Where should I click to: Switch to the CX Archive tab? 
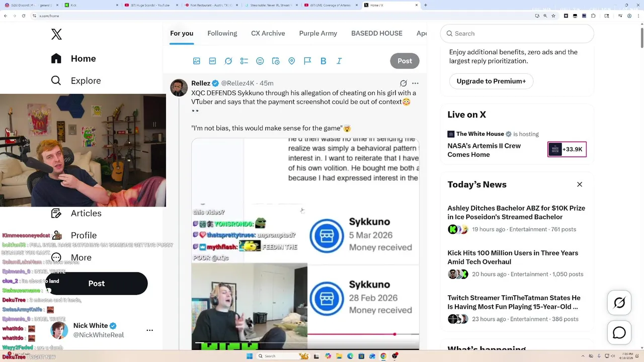[268, 33]
